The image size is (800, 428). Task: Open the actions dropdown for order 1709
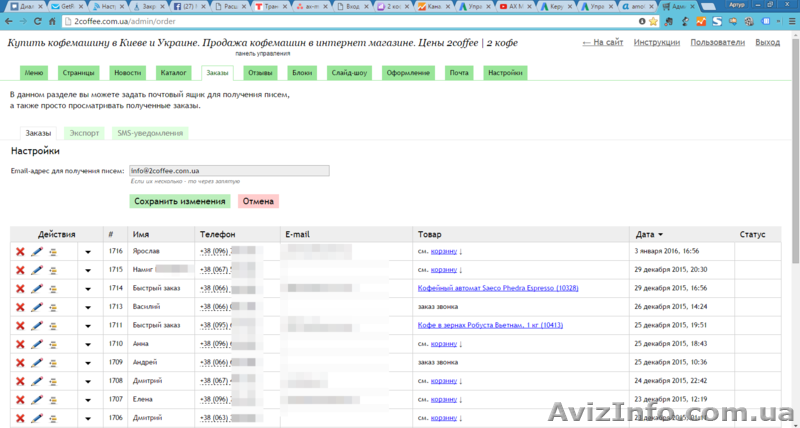click(87, 362)
